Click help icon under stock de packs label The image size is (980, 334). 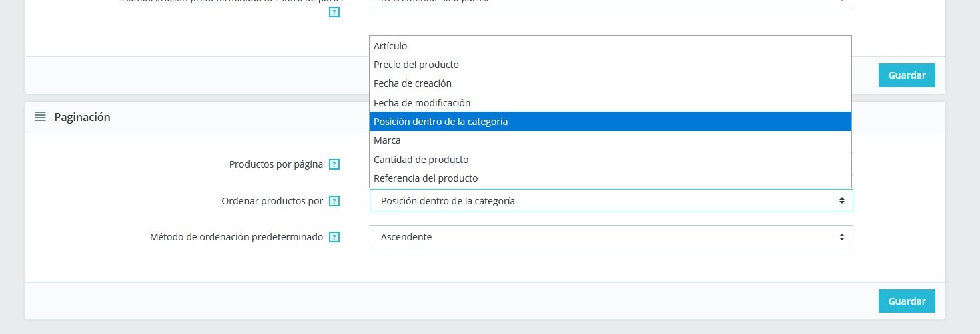point(334,12)
